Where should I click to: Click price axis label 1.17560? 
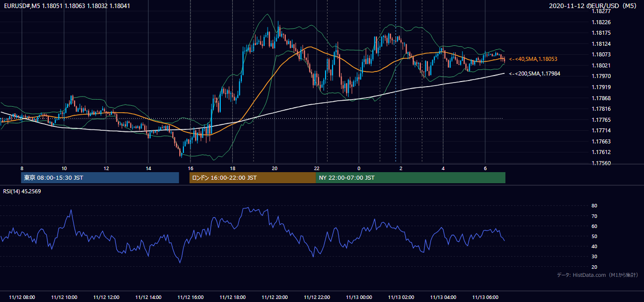click(602, 163)
